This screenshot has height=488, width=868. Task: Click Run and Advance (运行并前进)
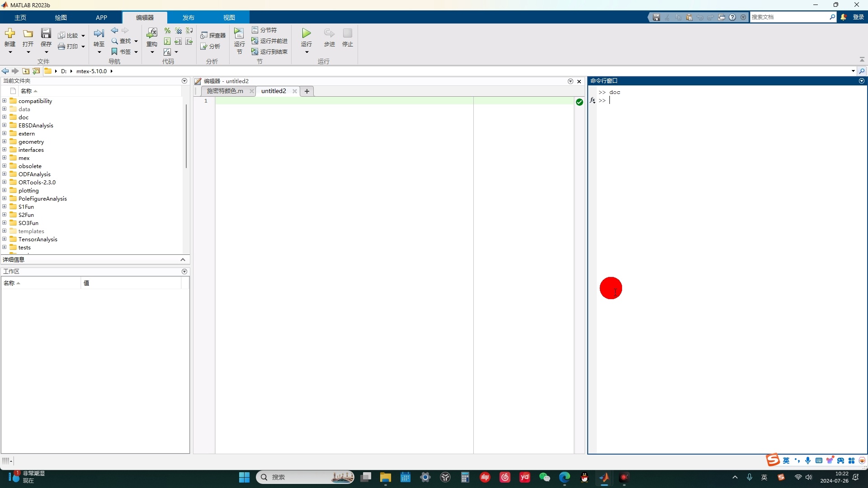270,41
